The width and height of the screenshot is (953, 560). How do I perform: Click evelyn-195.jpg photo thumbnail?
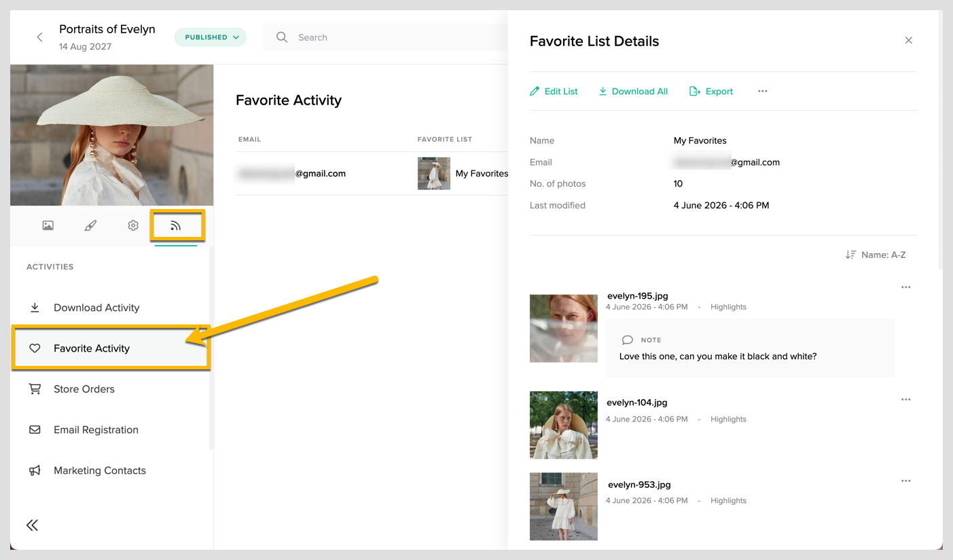point(564,328)
